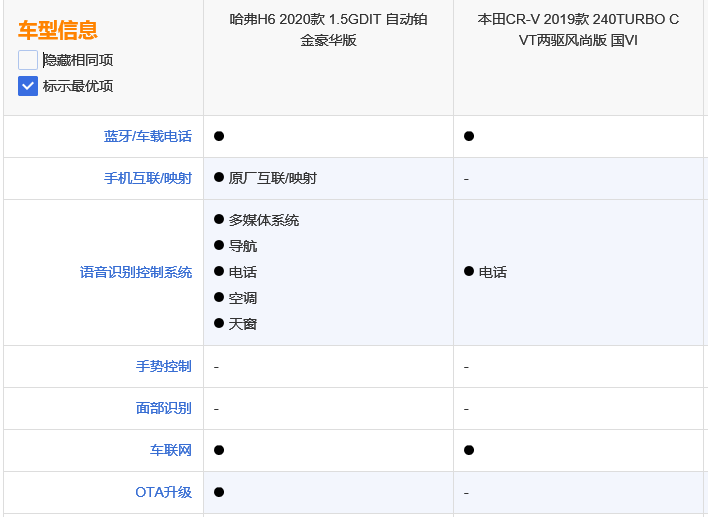Open the 手势控制 parameter link
This screenshot has width=708, height=517.
coord(164,366)
